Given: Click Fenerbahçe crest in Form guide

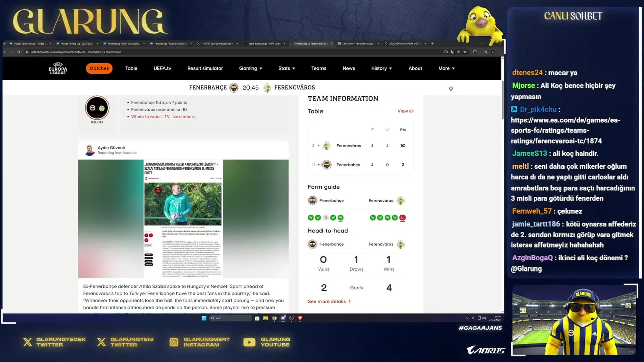Looking at the screenshot, I should (x=312, y=201).
